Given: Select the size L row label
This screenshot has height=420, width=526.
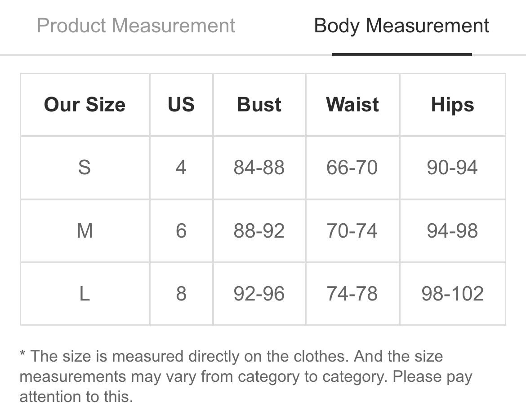Looking at the screenshot, I should [85, 294].
